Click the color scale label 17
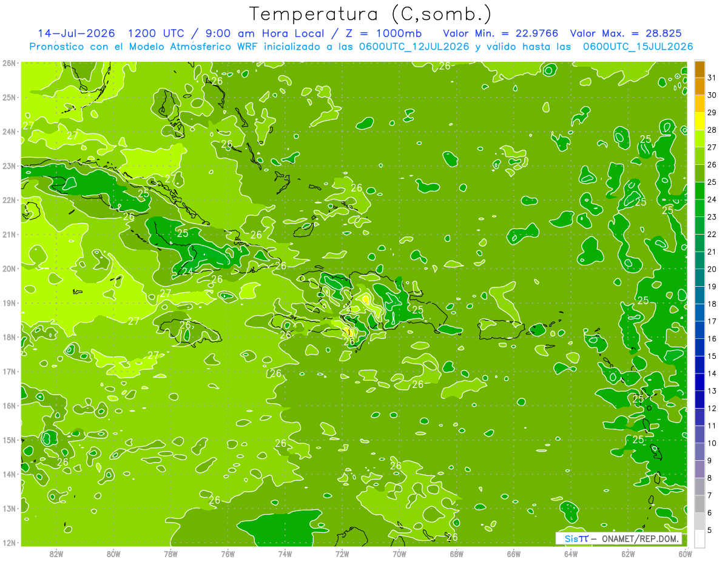The width and height of the screenshot is (728, 562). 712,321
